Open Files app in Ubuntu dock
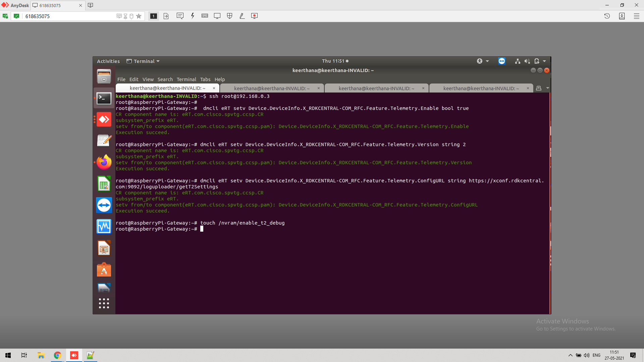The image size is (644, 362). pyautogui.click(x=104, y=76)
